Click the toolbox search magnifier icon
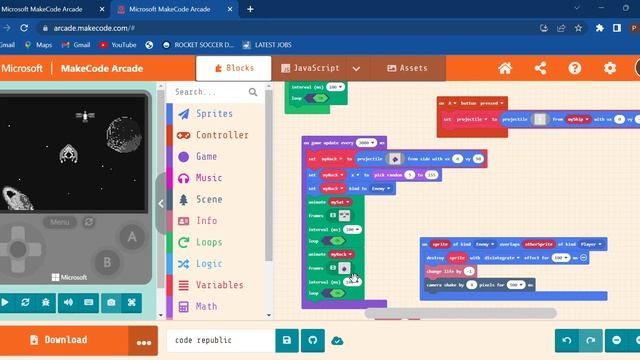Viewport: 640px width, 360px height. click(253, 92)
